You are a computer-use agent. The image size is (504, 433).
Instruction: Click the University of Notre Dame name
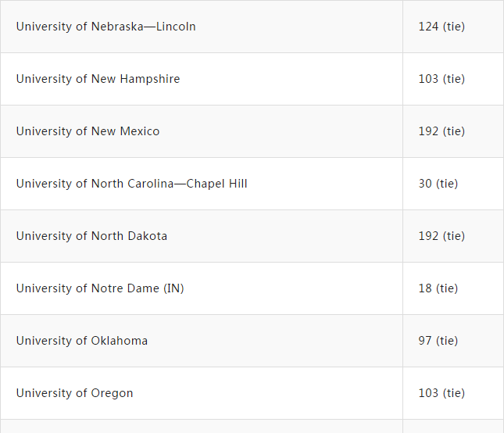[100, 288]
